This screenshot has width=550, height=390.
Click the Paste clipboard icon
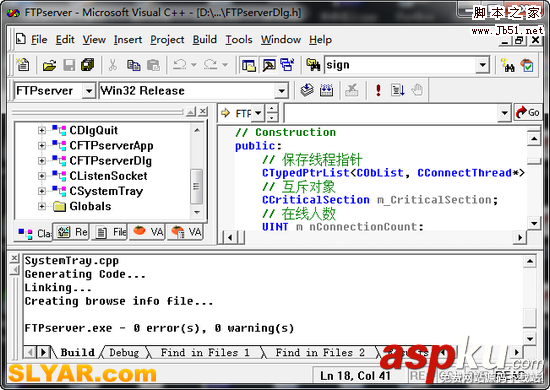point(153,65)
